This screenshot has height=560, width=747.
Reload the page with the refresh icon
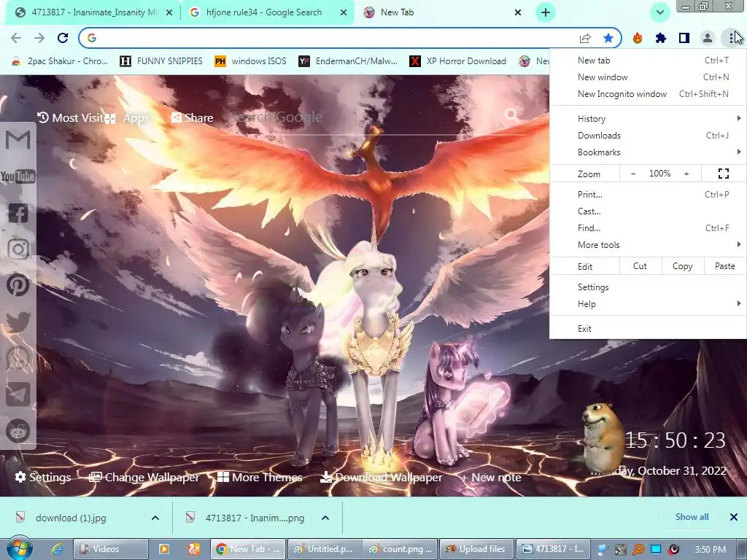coord(63,38)
